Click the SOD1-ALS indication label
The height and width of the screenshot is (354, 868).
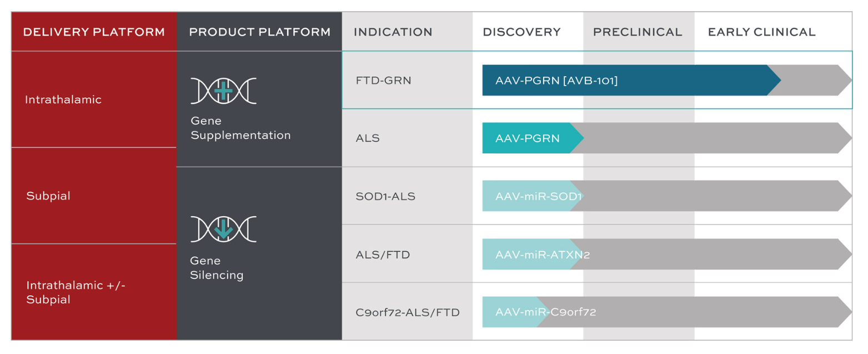pyautogui.click(x=385, y=196)
